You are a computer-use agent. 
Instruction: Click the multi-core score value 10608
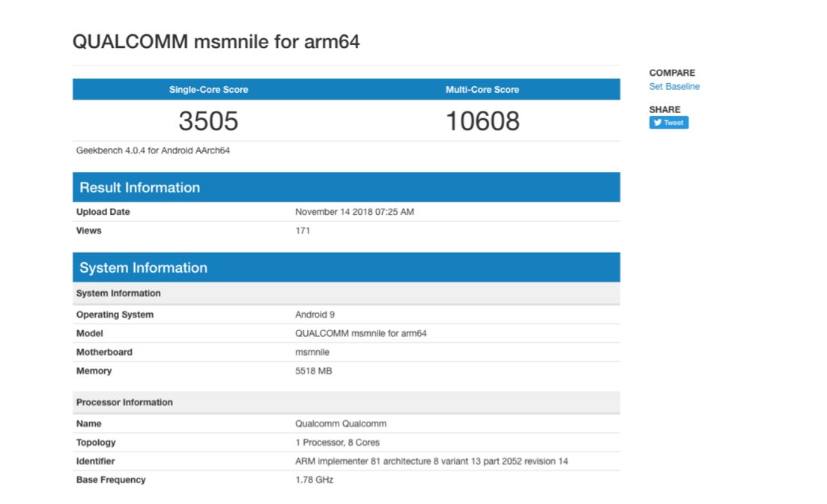tap(482, 121)
